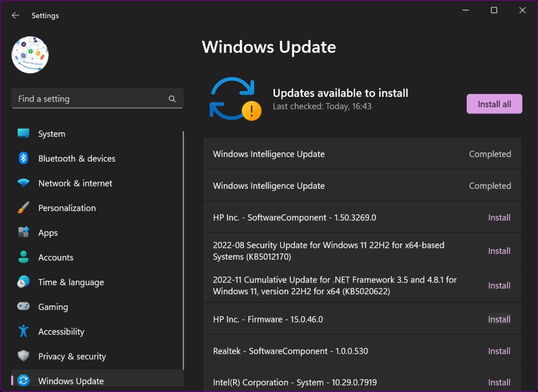The height and width of the screenshot is (392, 538).
Task: Select the Accounts sidebar icon
Action: tap(23, 257)
